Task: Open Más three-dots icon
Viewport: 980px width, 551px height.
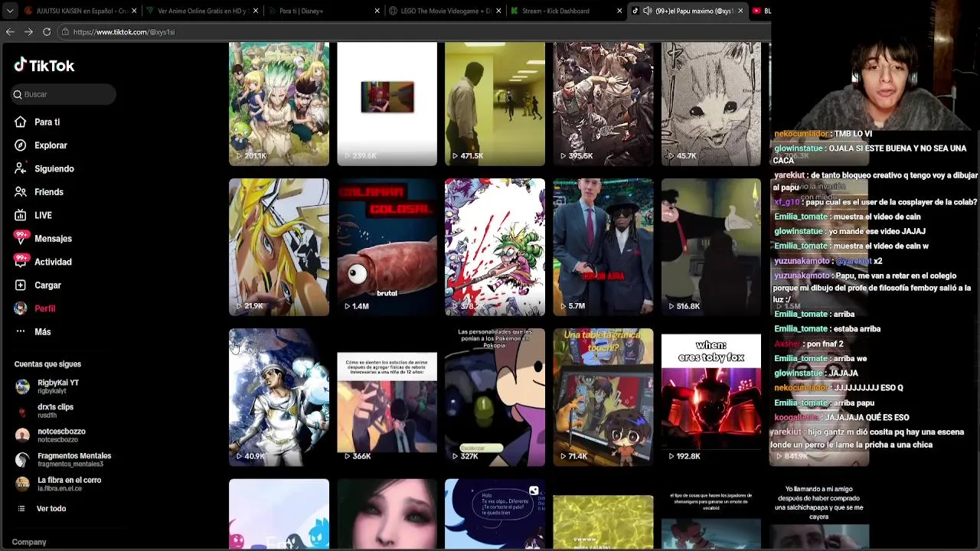Action: [20, 331]
